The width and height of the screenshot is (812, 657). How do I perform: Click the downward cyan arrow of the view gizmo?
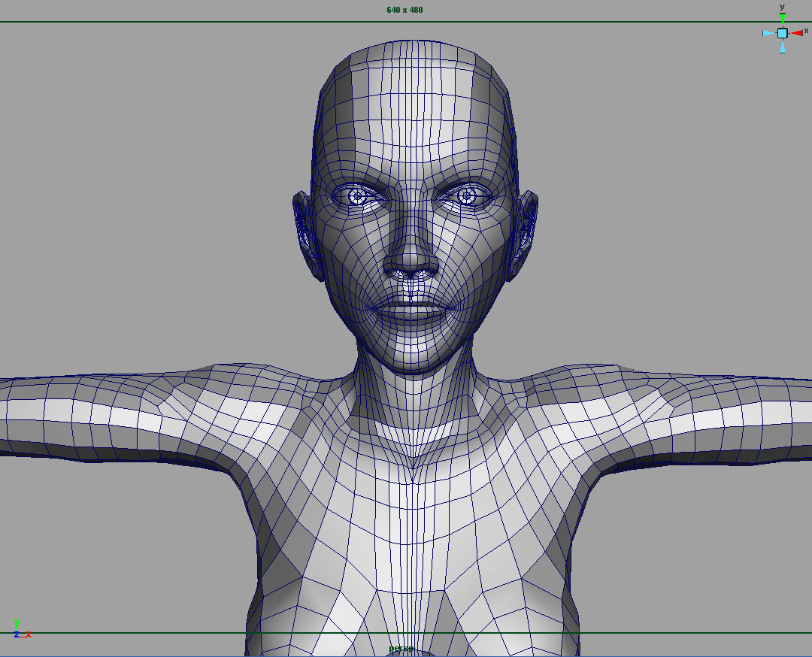tap(783, 46)
